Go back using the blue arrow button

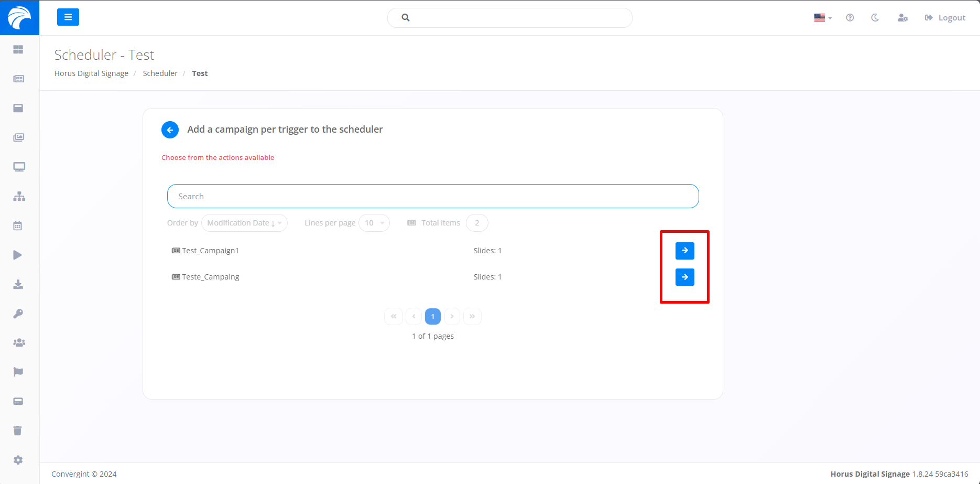tap(170, 130)
